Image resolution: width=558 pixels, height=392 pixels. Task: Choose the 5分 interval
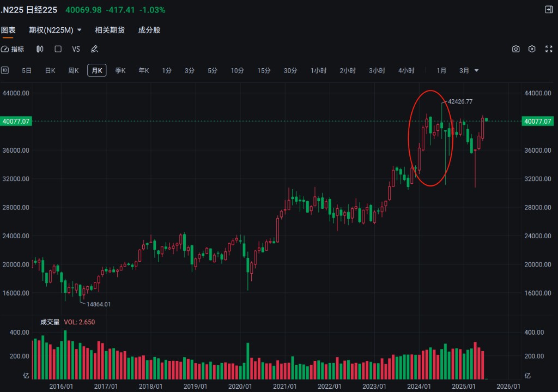click(213, 70)
